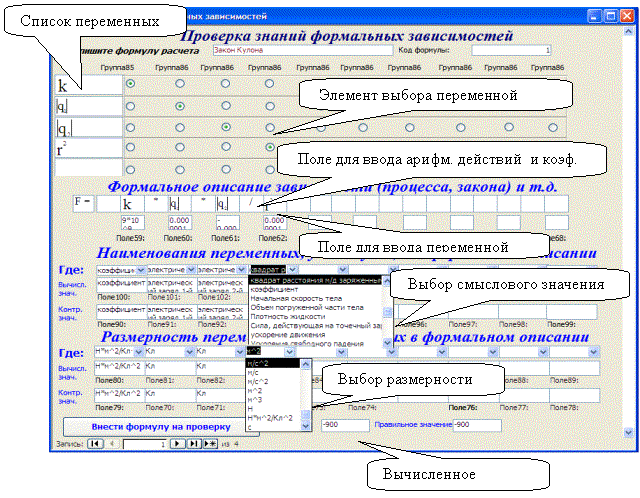Open the first 'электриче' combo box arrow
This screenshot has height=498, width=640.
(x=191, y=270)
